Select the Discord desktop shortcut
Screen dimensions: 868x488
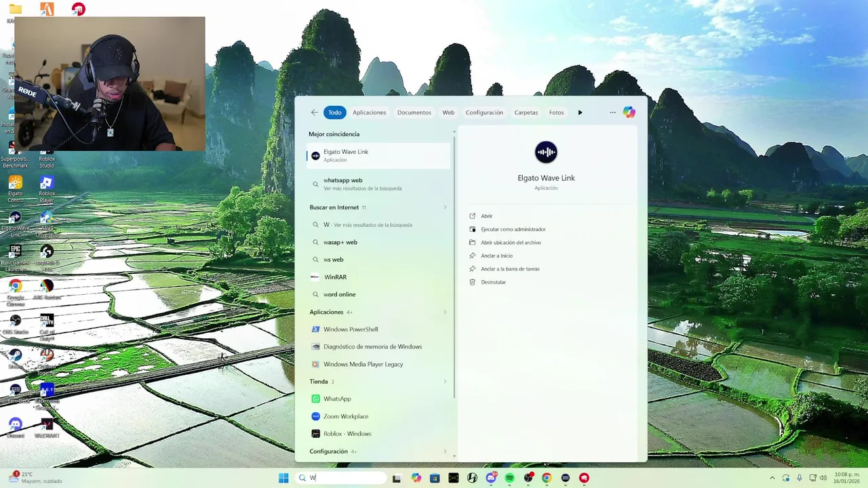[15, 428]
